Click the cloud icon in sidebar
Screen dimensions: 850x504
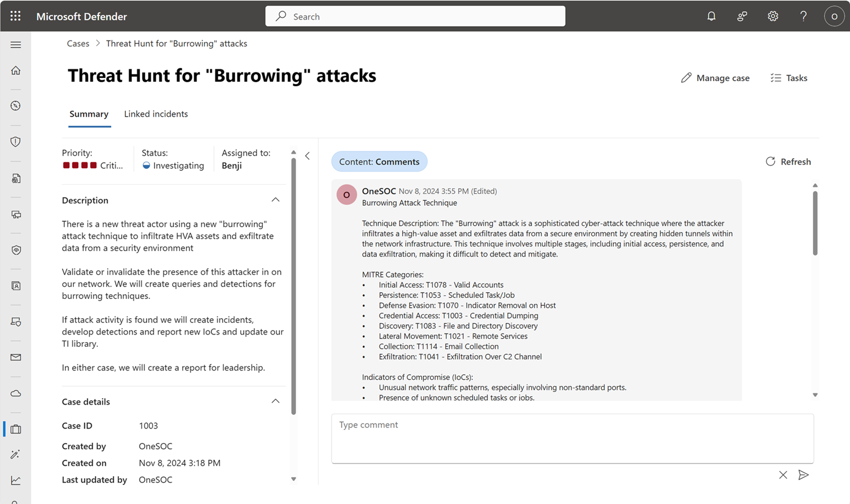[16, 394]
